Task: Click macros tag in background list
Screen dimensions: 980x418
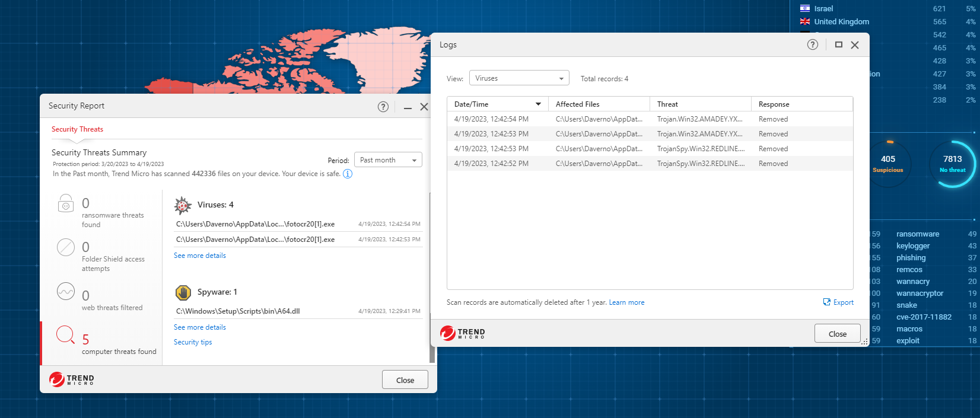Action: 909,329
